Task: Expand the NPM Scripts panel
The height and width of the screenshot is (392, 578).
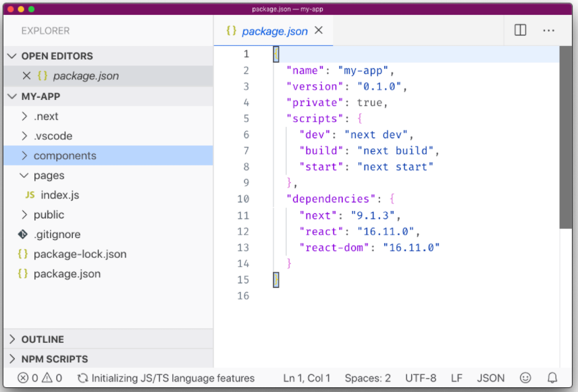Action: click(x=12, y=359)
